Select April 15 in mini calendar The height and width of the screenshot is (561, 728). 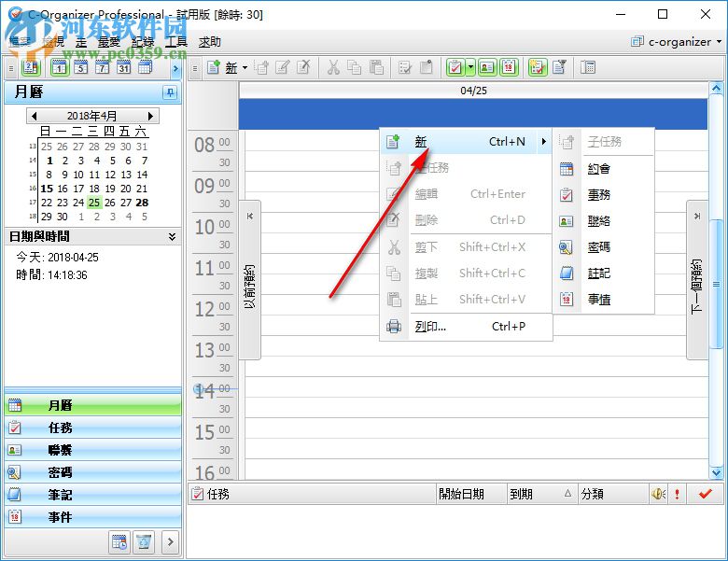tap(47, 189)
